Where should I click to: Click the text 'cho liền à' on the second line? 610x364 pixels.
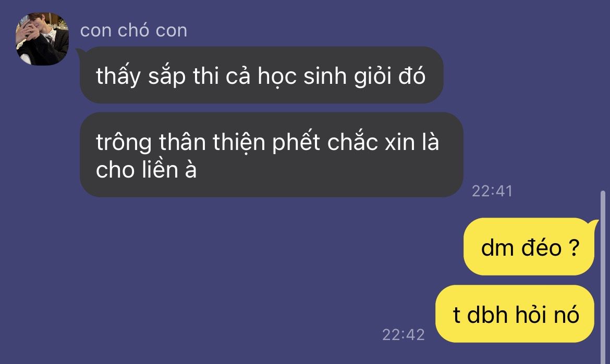pos(147,170)
